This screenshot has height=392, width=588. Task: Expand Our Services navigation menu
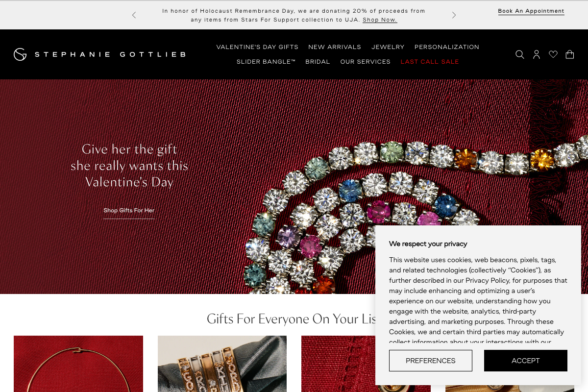[x=366, y=62]
